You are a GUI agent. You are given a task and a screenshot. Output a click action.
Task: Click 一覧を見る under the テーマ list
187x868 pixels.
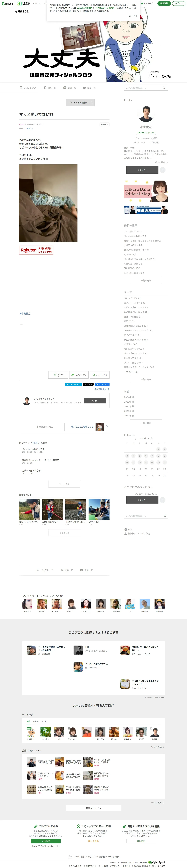click(x=146, y=379)
